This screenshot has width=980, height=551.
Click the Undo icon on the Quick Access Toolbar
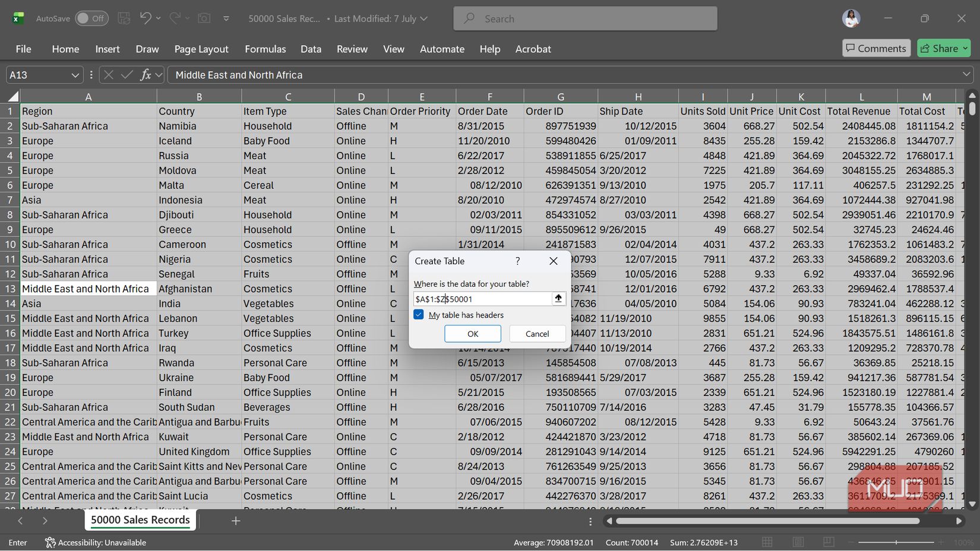coord(146,18)
